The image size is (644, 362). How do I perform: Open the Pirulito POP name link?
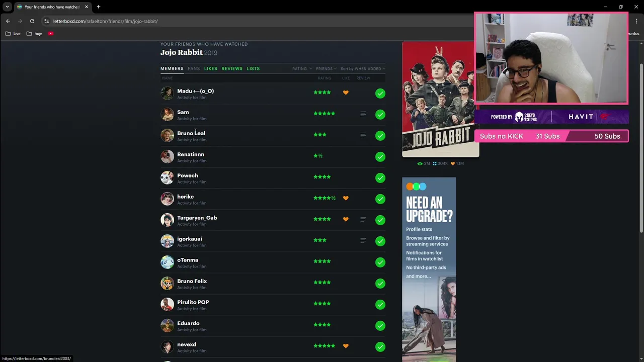(193, 302)
